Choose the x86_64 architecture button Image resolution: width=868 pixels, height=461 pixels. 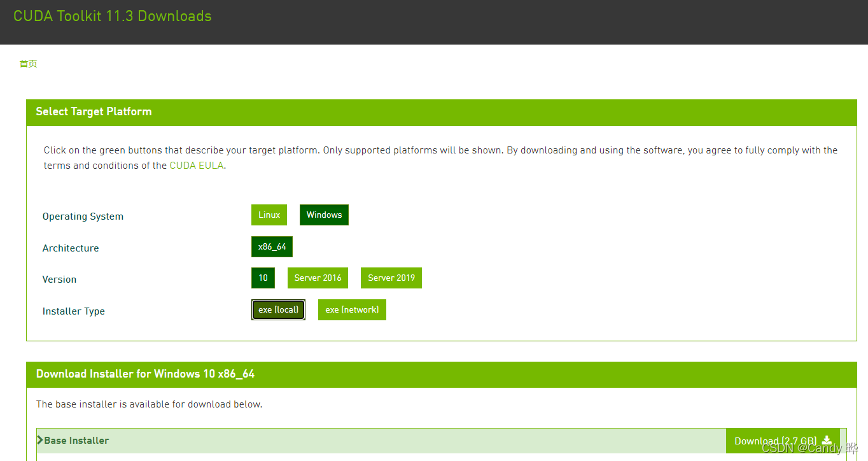[272, 246]
